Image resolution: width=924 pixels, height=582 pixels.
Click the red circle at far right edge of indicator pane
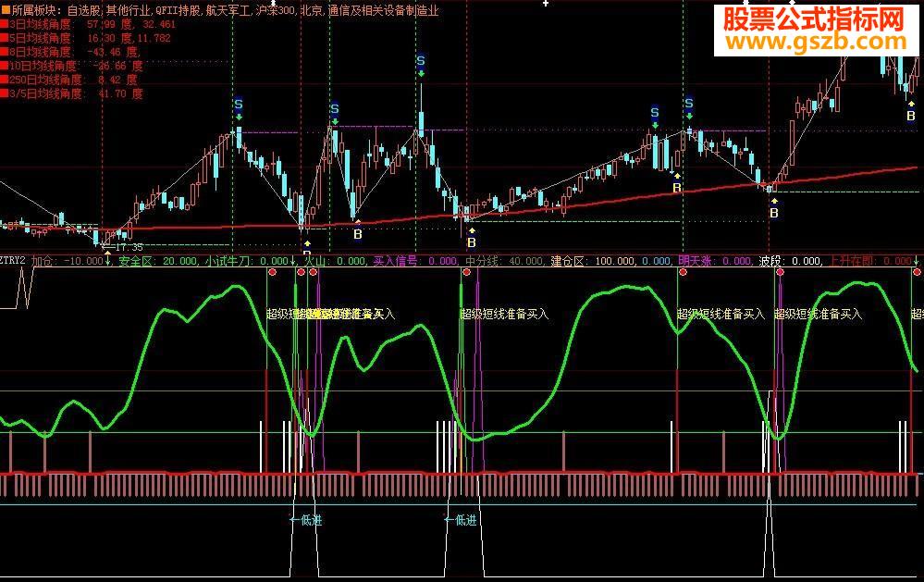pyautogui.click(x=917, y=272)
